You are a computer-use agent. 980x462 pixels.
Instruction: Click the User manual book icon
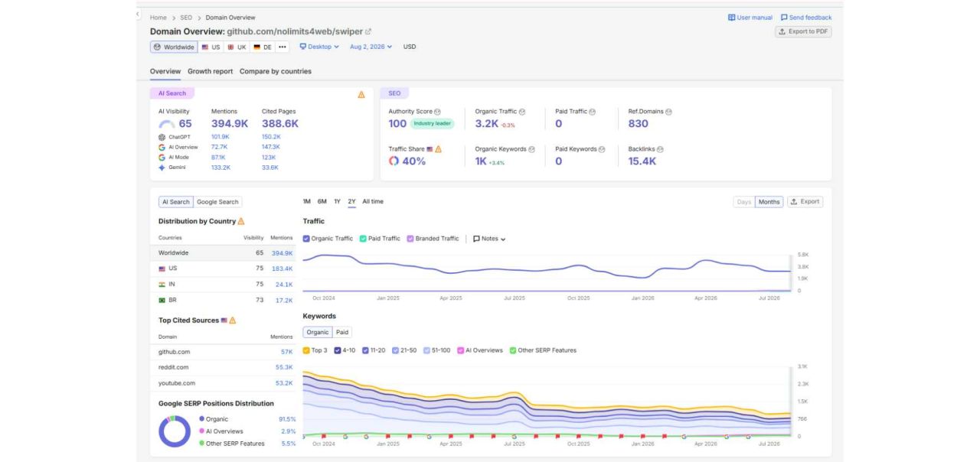point(732,18)
